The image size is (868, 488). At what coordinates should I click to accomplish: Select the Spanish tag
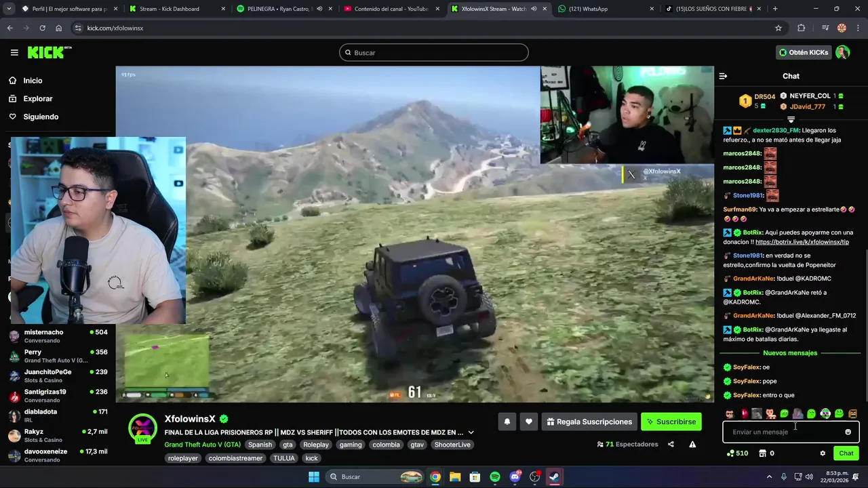click(260, 445)
